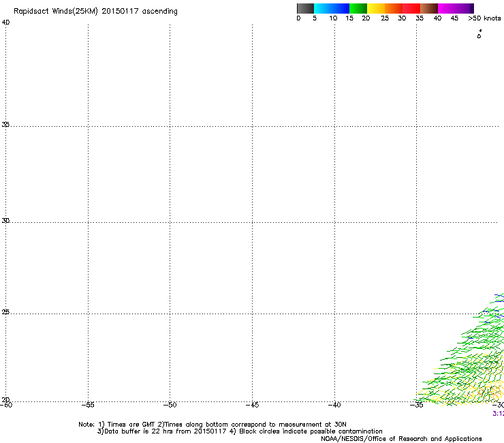Image resolution: width=504 pixels, height=443 pixels.
Task: Click the legend label 0 under color bar
Action: point(298,18)
